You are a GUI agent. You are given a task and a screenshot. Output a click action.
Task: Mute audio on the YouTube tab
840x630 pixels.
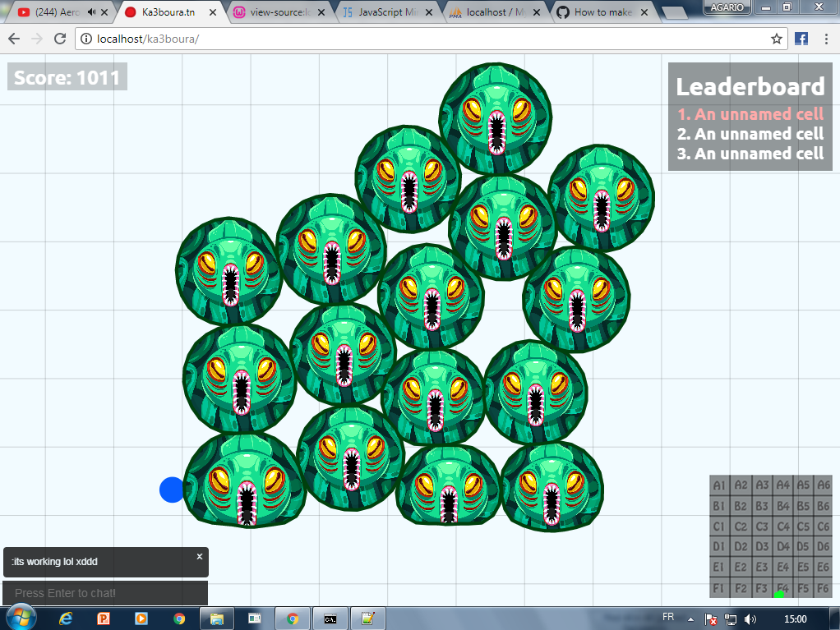tap(91, 11)
